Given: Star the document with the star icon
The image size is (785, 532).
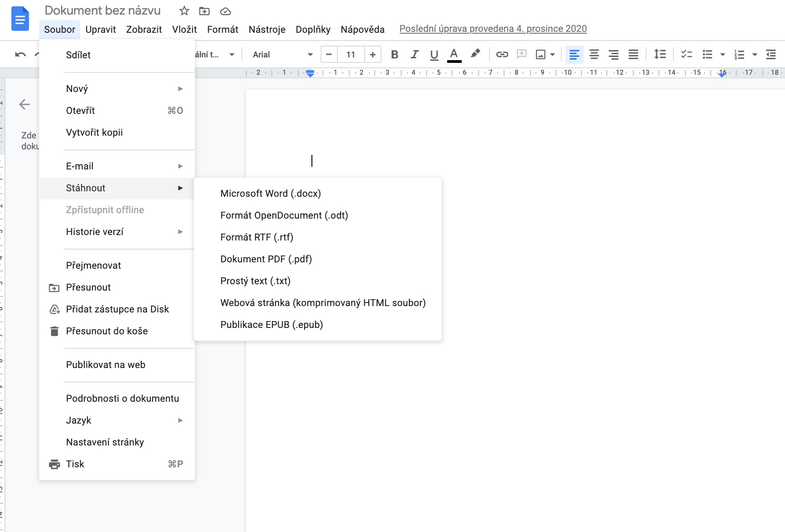Looking at the screenshot, I should click(x=184, y=11).
